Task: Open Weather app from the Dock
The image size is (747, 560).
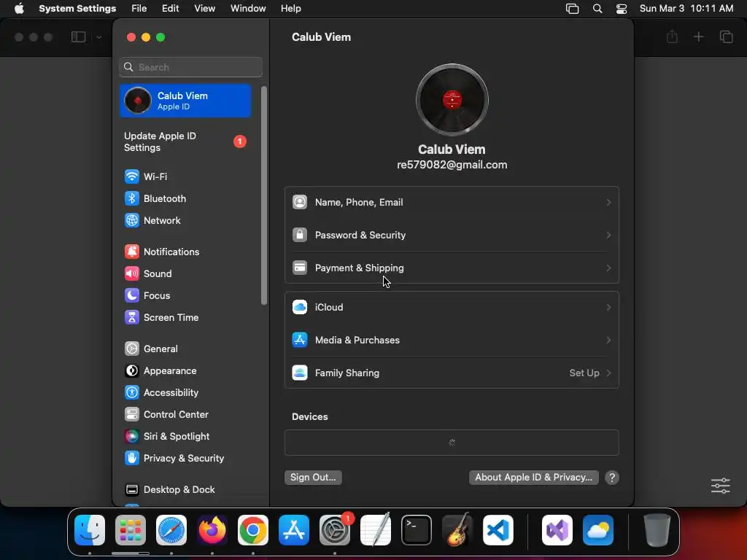Action: click(x=598, y=530)
